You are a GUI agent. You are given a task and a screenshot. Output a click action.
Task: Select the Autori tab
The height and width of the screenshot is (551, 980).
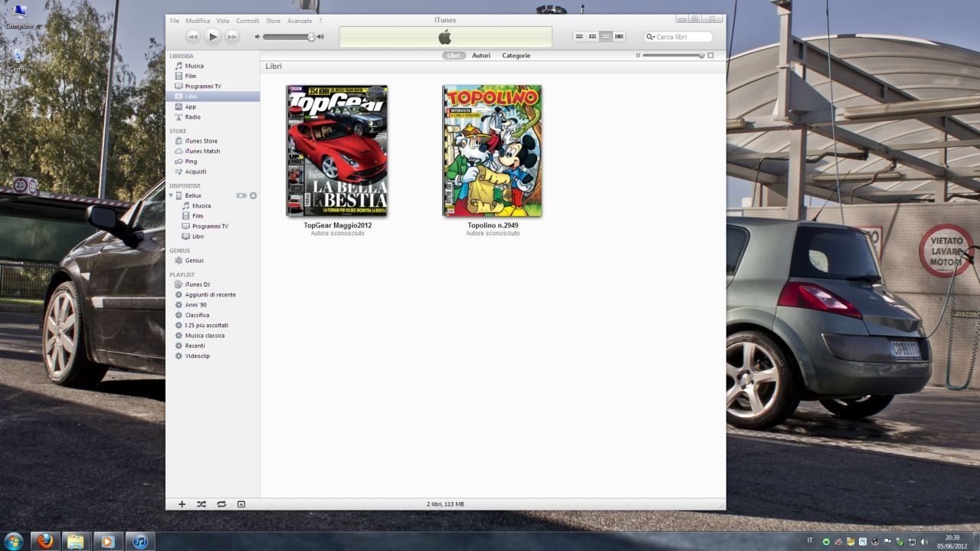[x=481, y=56]
